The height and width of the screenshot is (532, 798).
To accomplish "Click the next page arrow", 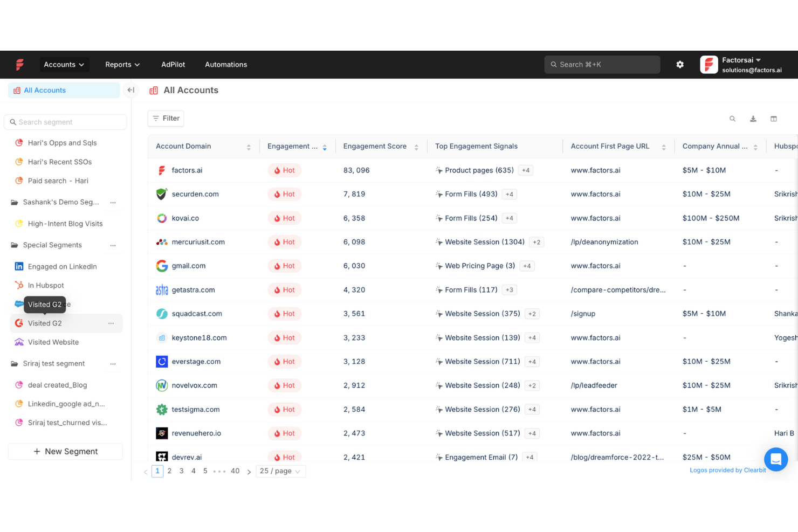I will click(249, 472).
